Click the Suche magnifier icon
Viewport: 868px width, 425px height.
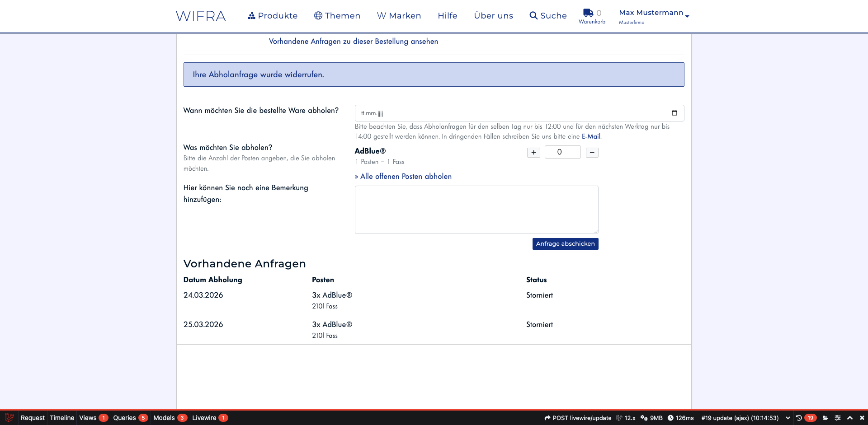533,16
